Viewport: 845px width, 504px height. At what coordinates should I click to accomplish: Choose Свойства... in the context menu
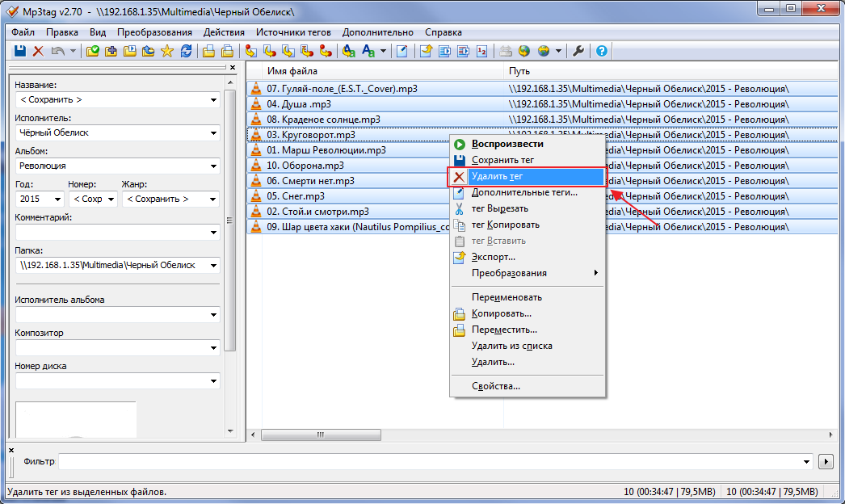click(528, 387)
